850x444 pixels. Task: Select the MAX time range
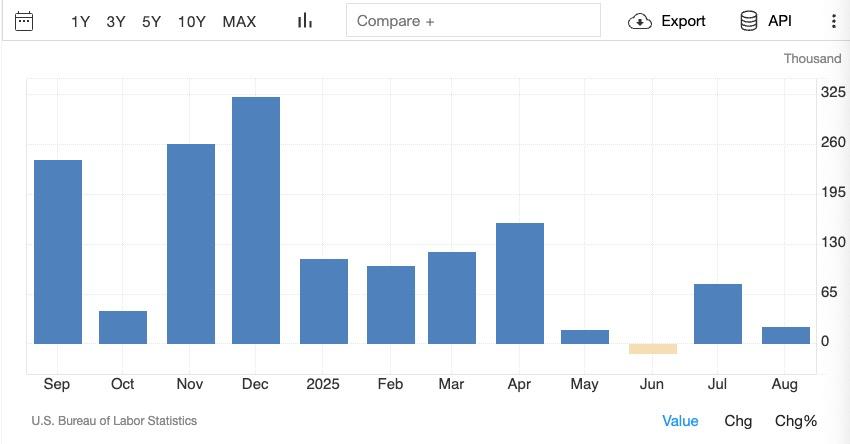pyautogui.click(x=239, y=21)
